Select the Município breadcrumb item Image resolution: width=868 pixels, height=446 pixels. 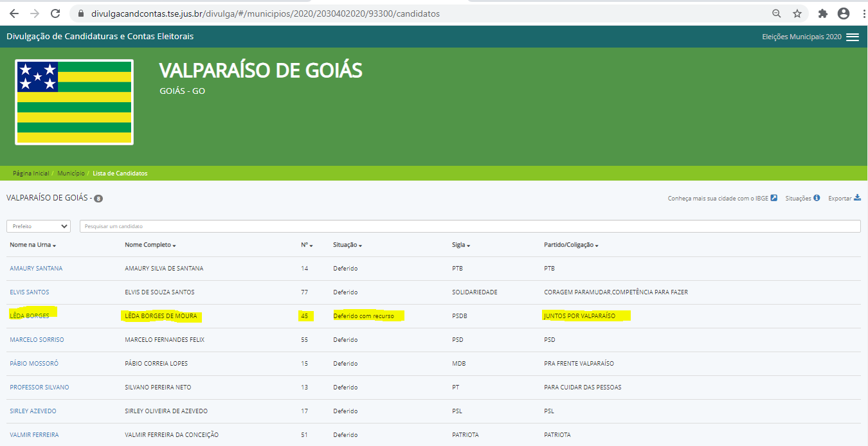(x=71, y=174)
